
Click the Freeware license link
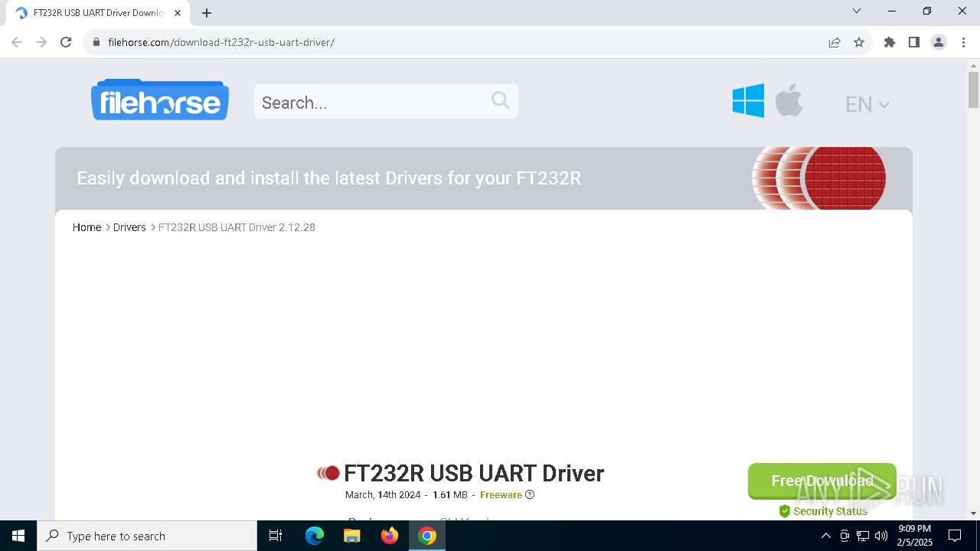coord(501,495)
